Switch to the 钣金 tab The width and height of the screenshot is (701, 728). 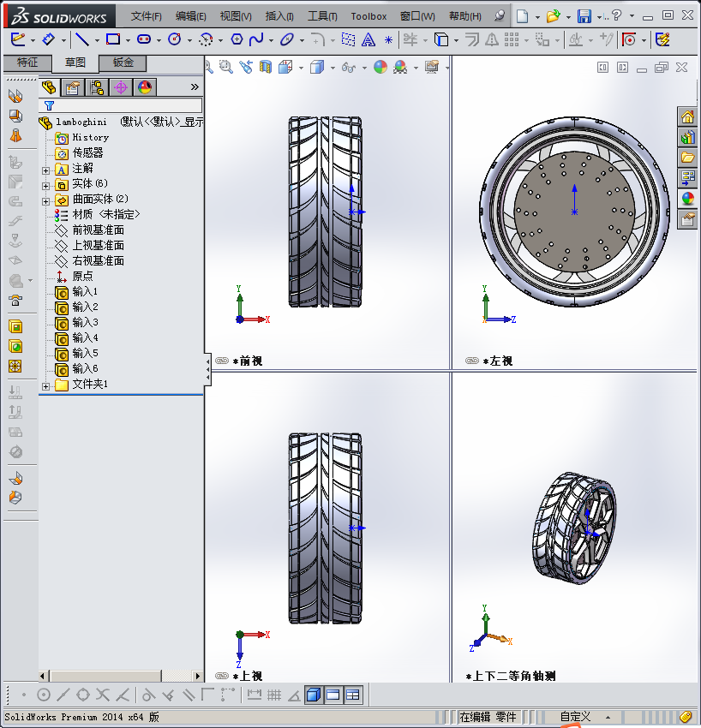point(123,63)
